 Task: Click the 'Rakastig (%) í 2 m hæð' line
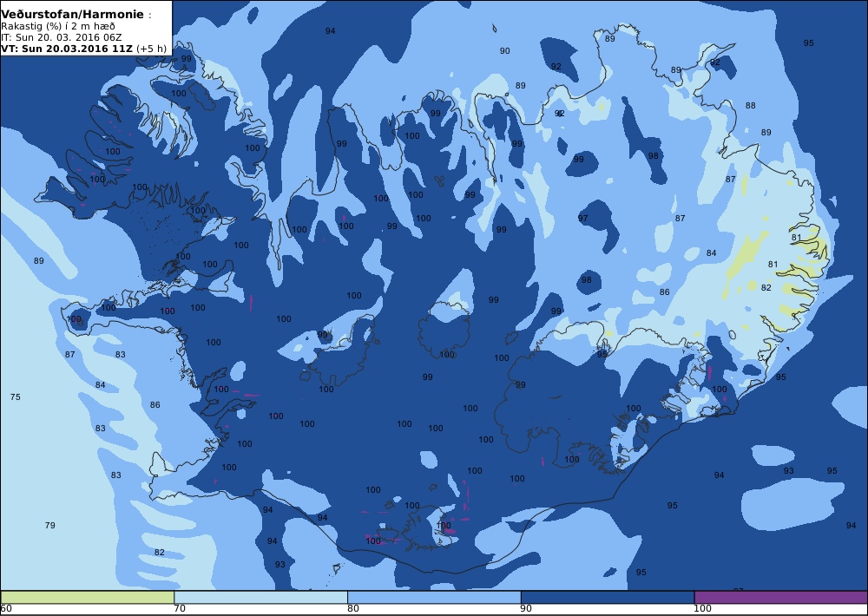(x=58, y=26)
